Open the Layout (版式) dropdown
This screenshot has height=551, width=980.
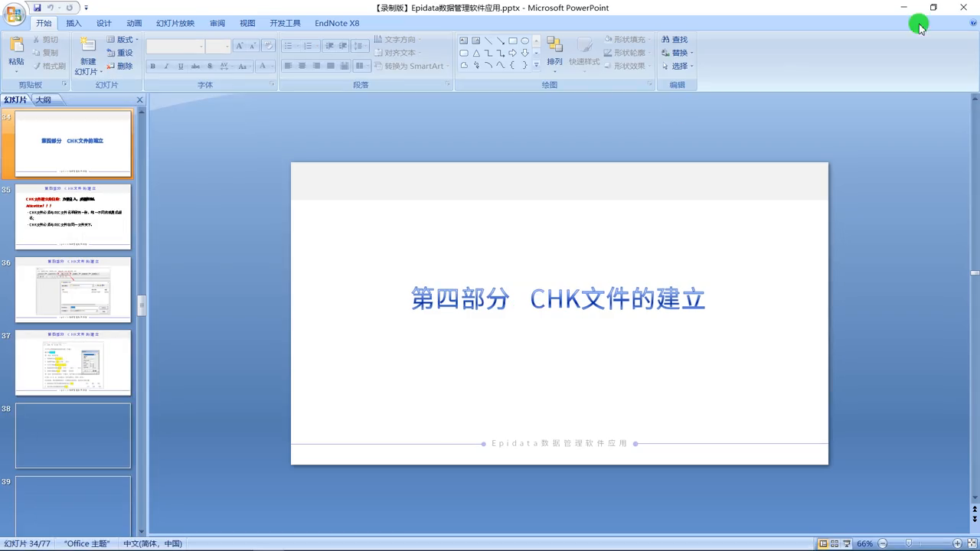tap(122, 40)
